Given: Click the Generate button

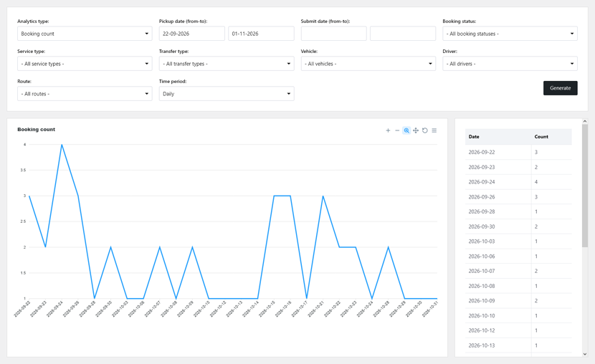Looking at the screenshot, I should coord(560,88).
